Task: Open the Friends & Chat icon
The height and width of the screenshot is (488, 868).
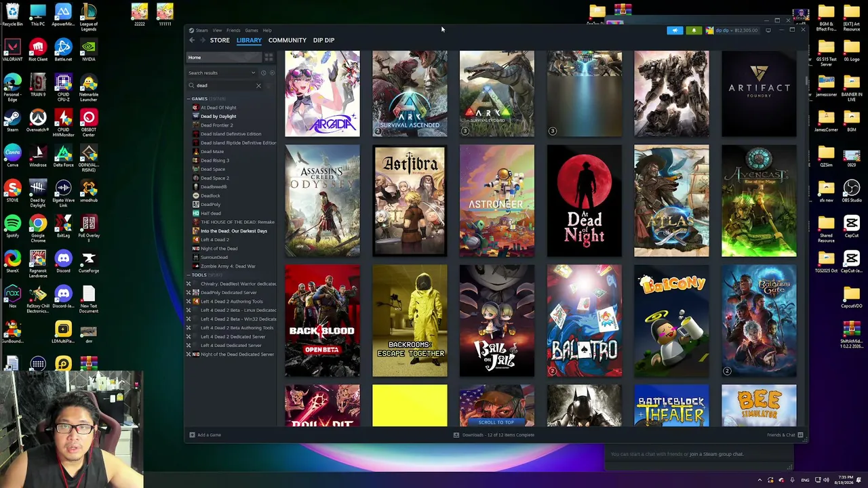Action: (x=801, y=434)
